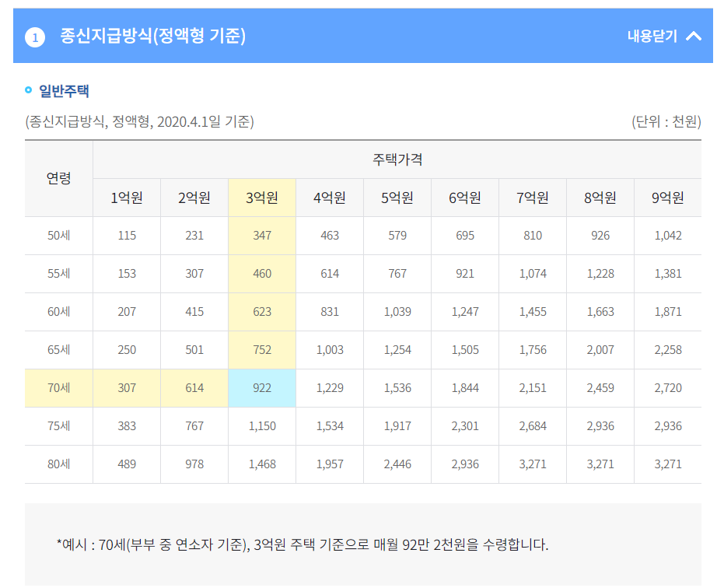Viewport: 724px width, 588px height.
Task: Click the 50세 row label
Action: click(x=58, y=236)
